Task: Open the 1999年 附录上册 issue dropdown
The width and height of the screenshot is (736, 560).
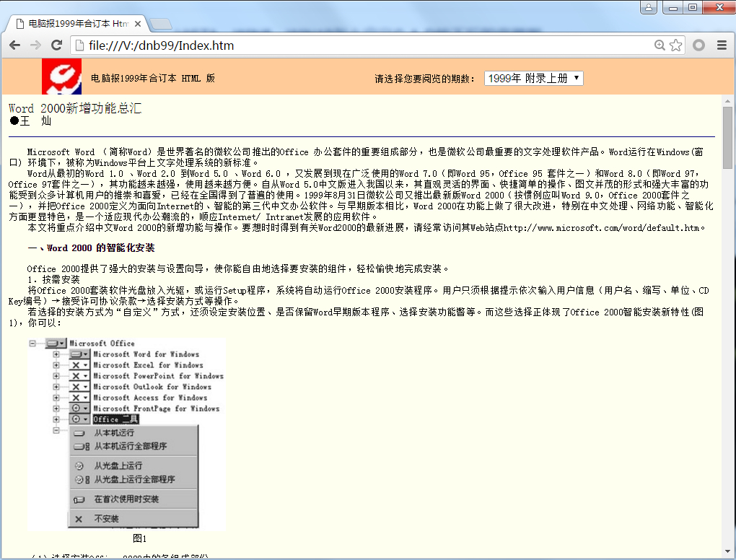Action: (x=534, y=79)
